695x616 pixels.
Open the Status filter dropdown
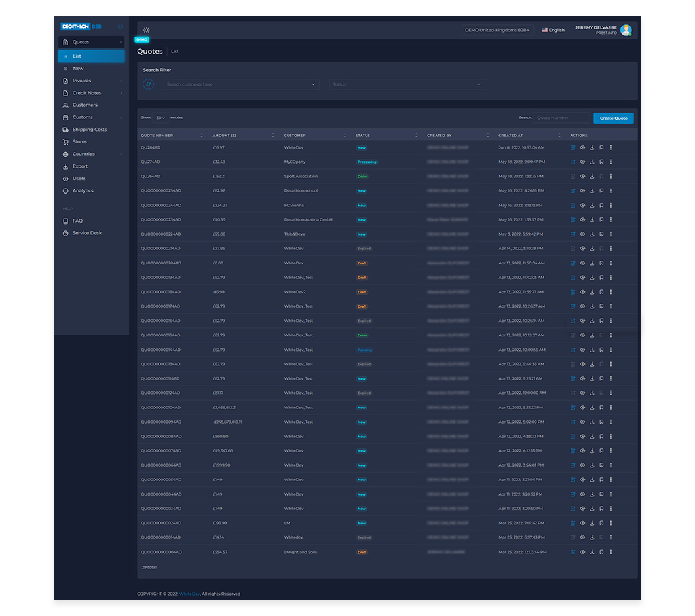(x=406, y=84)
